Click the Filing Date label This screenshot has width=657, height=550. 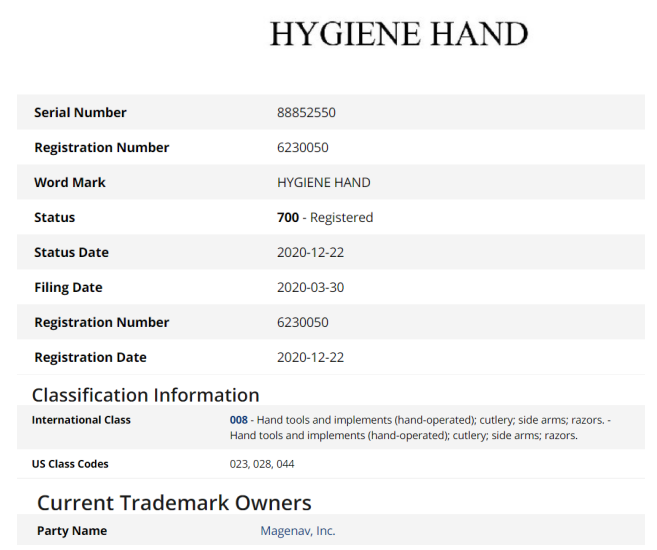tap(68, 287)
